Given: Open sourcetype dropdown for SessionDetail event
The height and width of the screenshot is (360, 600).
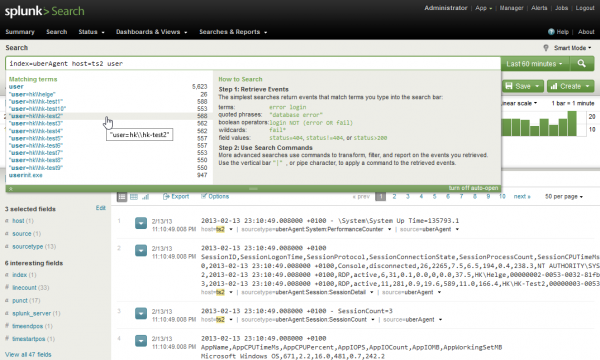Looking at the screenshot, I should 371,292.
